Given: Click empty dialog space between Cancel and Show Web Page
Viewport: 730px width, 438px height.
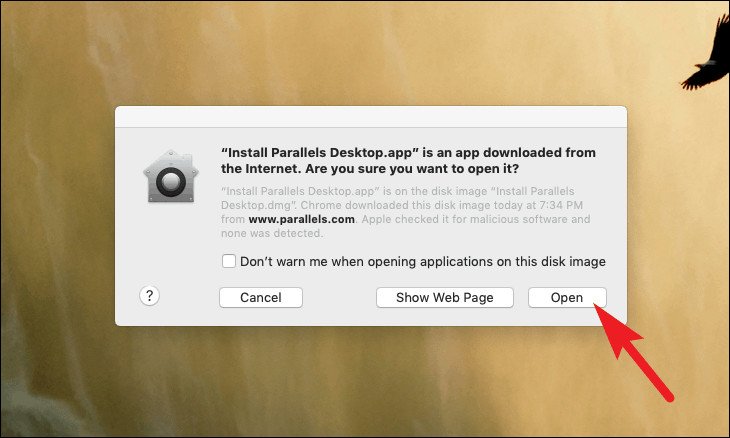Looking at the screenshot, I should pos(339,297).
